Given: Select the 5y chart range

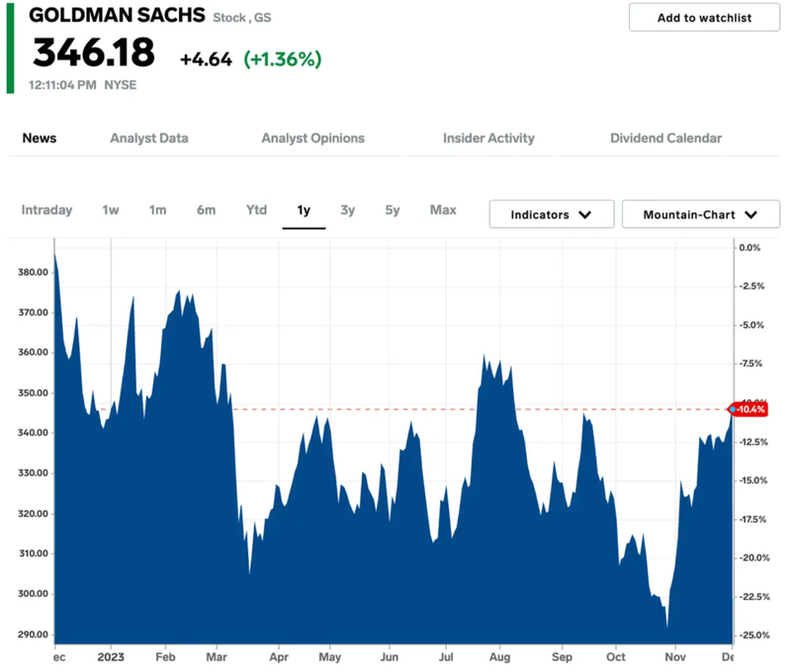Looking at the screenshot, I should [393, 210].
